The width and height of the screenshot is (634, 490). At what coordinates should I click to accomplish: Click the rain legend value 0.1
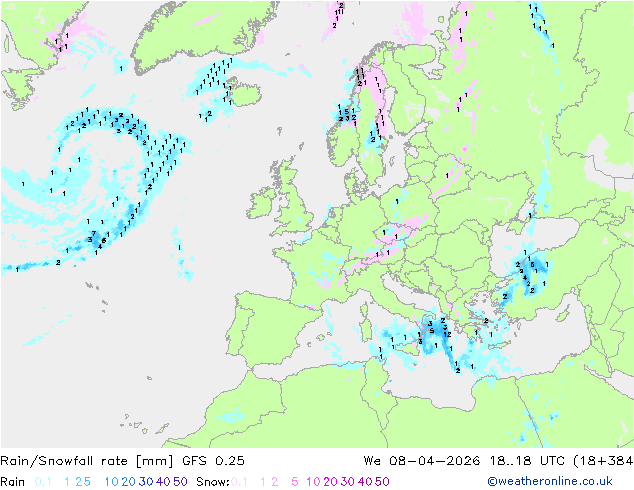[x=43, y=482]
